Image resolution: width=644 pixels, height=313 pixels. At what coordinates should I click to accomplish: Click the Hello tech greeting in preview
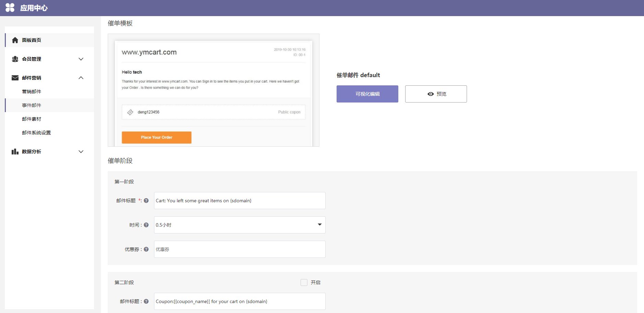click(x=132, y=72)
